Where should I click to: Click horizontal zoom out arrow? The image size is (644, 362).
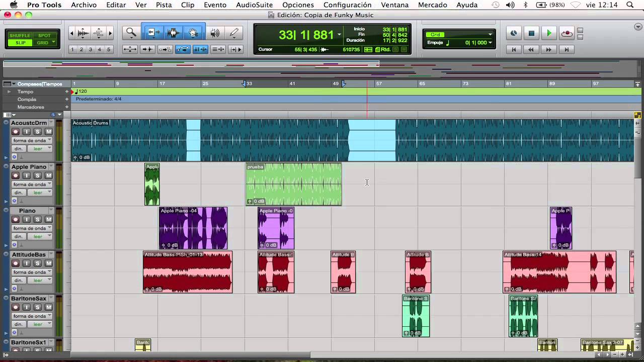[x=71, y=33]
